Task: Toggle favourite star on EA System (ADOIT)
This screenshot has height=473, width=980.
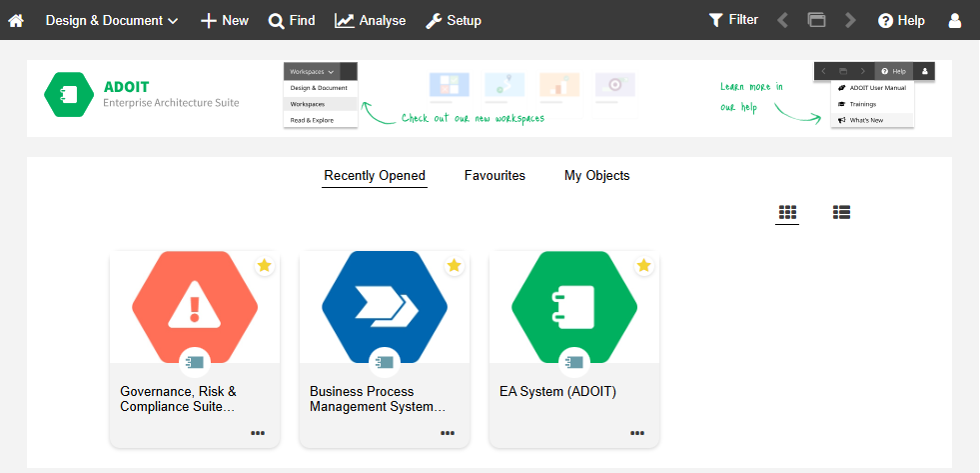Action: coord(643,266)
